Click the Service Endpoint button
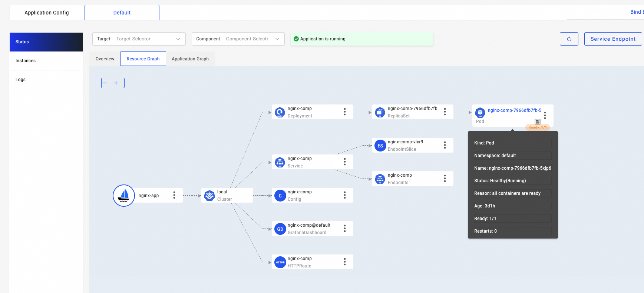Image resolution: width=644 pixels, height=293 pixels. [x=613, y=39]
